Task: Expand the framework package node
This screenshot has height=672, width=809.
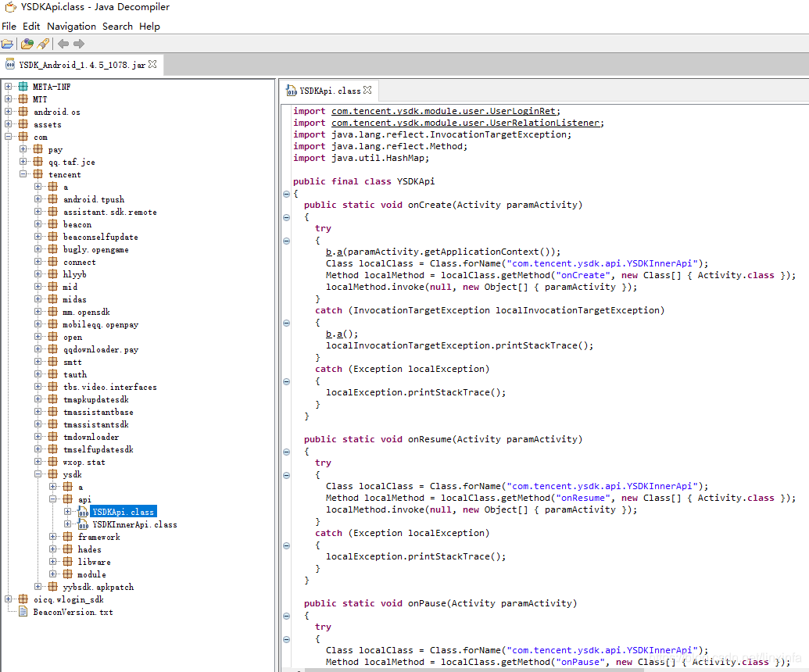Action: click(53, 537)
